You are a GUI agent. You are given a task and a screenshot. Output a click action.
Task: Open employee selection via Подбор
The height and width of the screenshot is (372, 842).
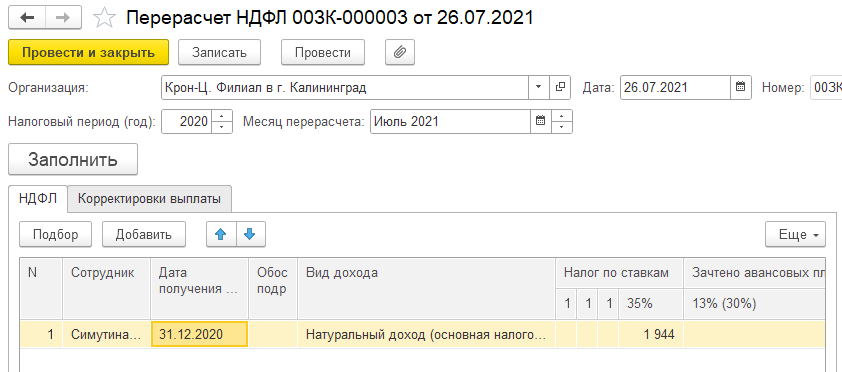click(x=55, y=235)
